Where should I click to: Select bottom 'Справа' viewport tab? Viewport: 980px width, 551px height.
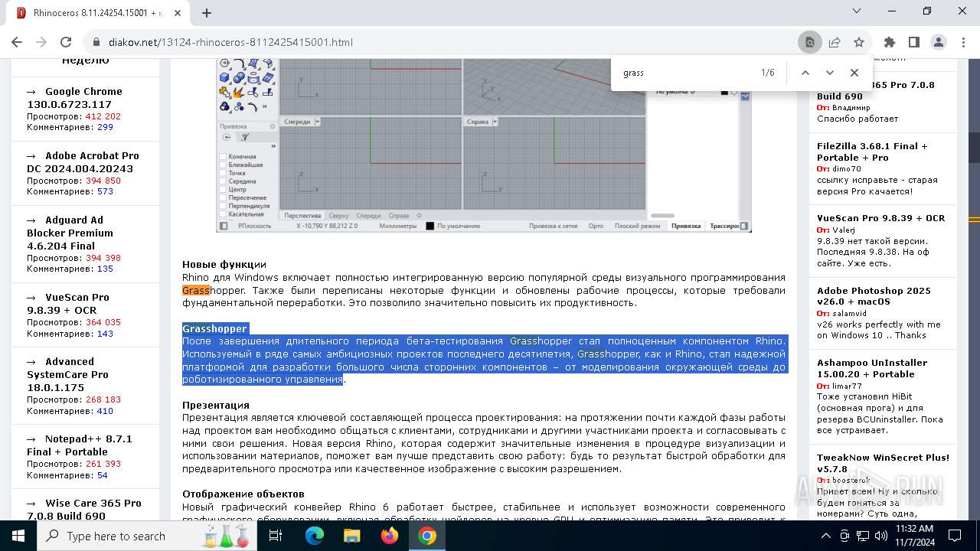(399, 216)
